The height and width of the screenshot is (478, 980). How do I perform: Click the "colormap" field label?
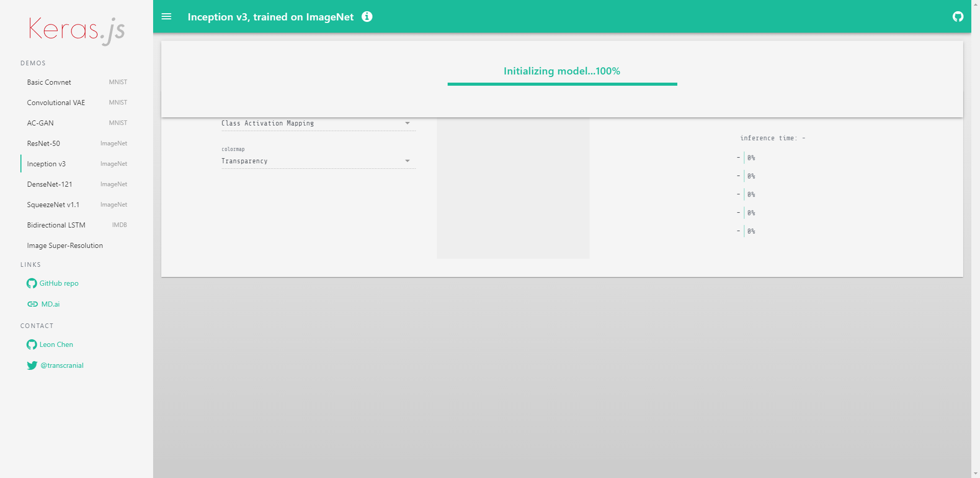(233, 149)
